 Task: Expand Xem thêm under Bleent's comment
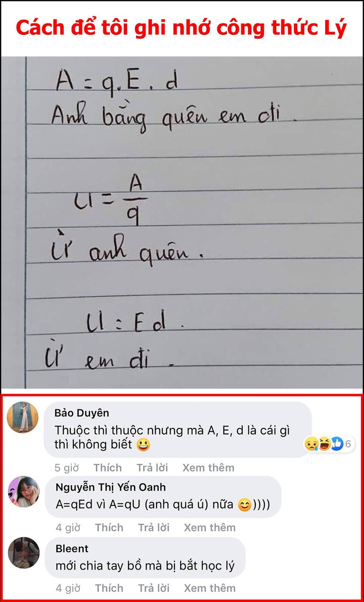[x=209, y=588]
